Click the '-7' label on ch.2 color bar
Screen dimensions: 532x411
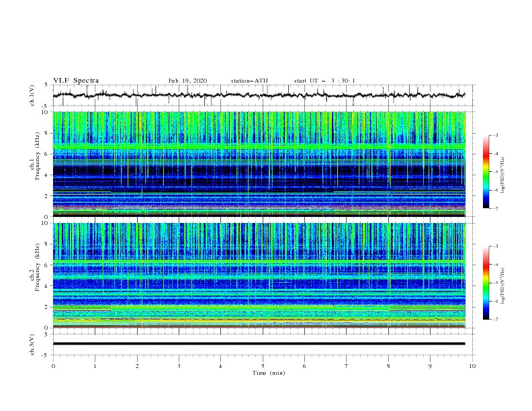[495, 320]
